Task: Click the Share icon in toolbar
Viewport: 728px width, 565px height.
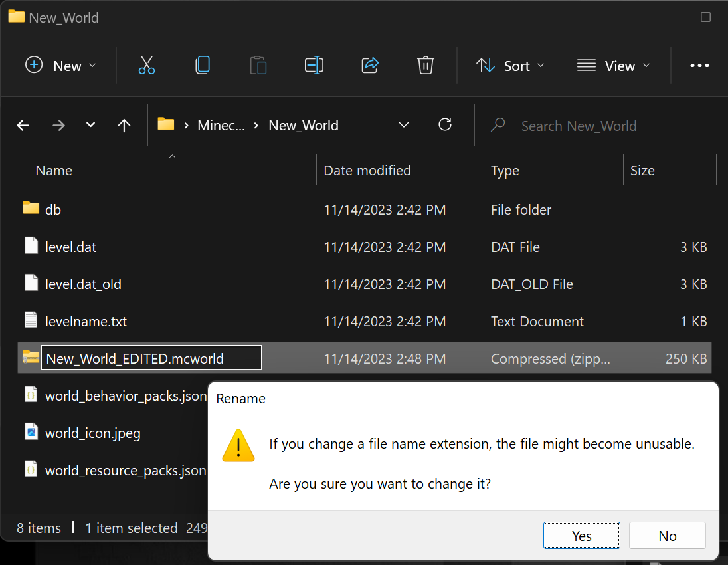Action: [370, 66]
